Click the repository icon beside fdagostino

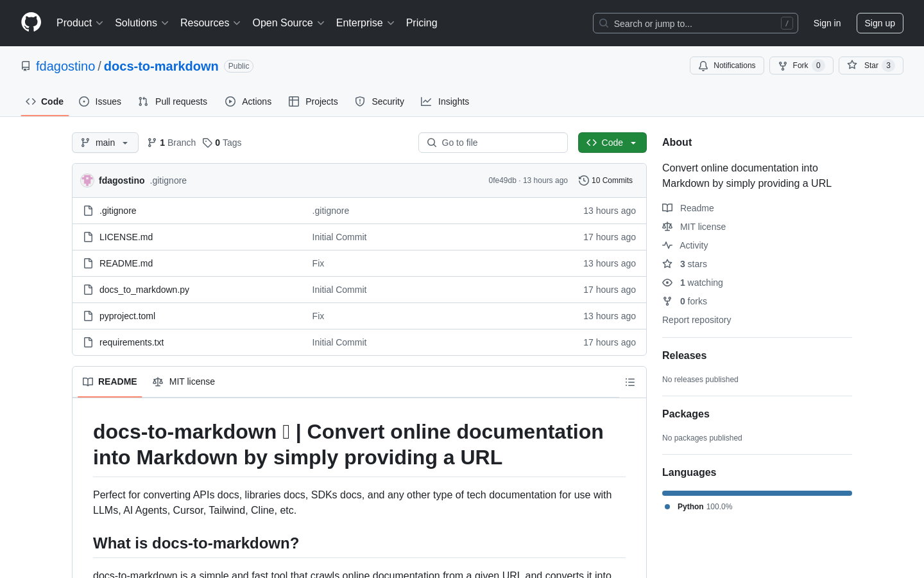(x=26, y=66)
